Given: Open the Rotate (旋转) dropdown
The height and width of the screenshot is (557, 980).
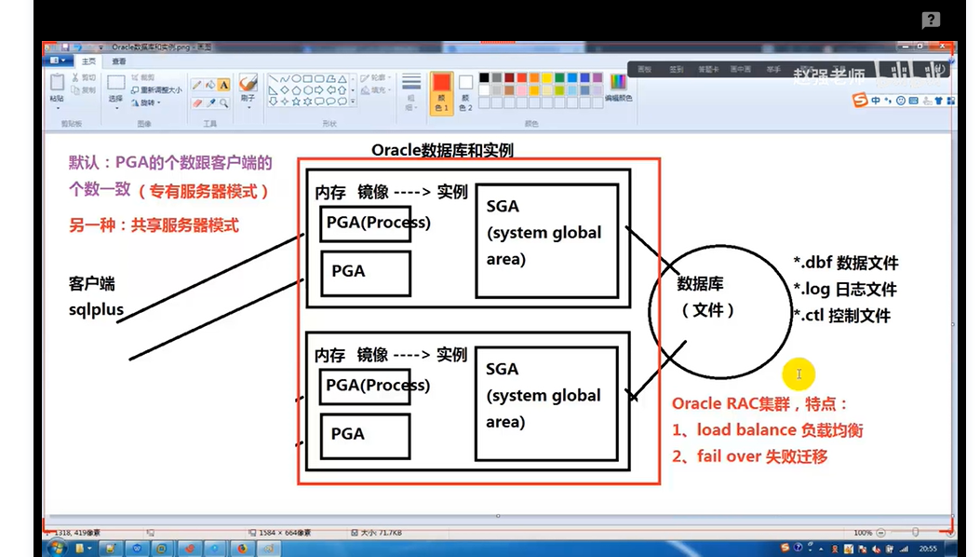Looking at the screenshot, I should pos(146,102).
